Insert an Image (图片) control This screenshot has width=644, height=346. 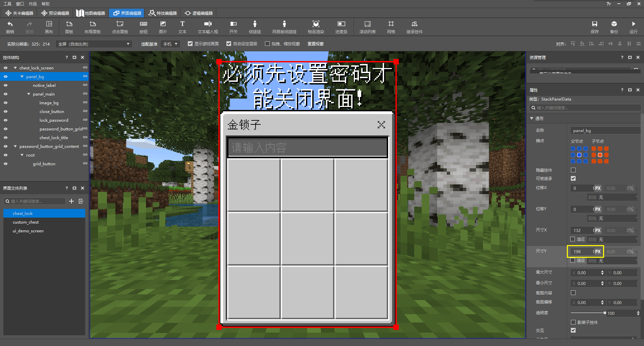coord(163,27)
